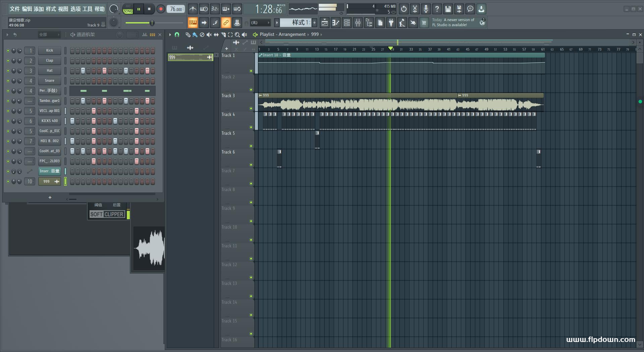This screenshot has width=644, height=352.
Task: Click the undo history icon
Action: click(x=404, y=9)
